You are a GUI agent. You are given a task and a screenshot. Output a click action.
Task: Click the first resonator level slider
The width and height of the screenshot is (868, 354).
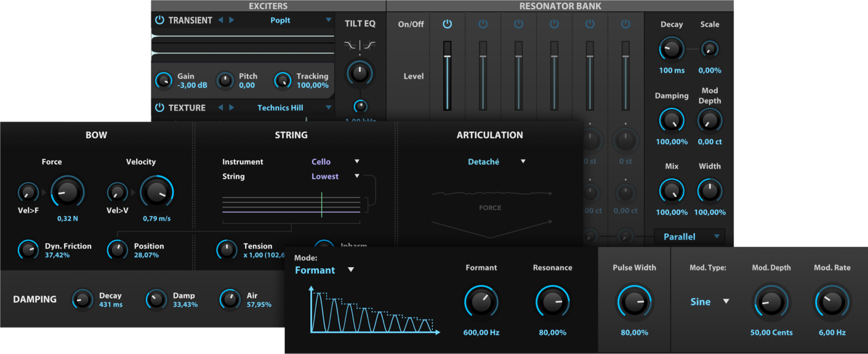click(x=447, y=76)
